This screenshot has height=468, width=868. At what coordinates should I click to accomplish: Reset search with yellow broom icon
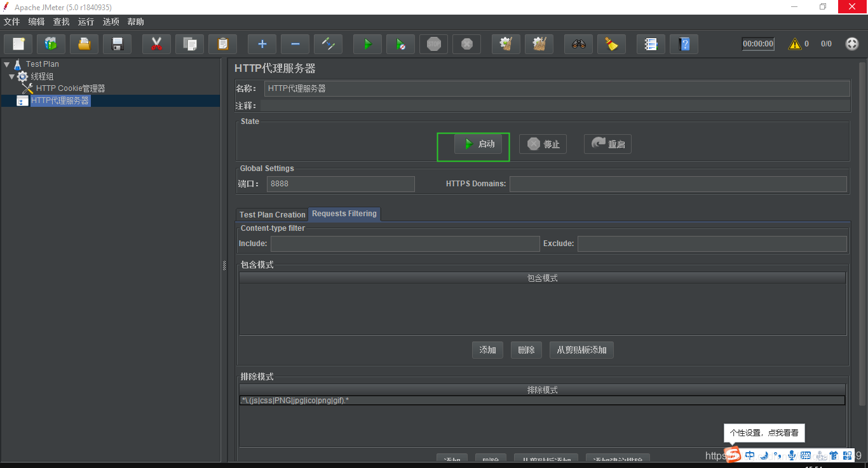(x=612, y=44)
